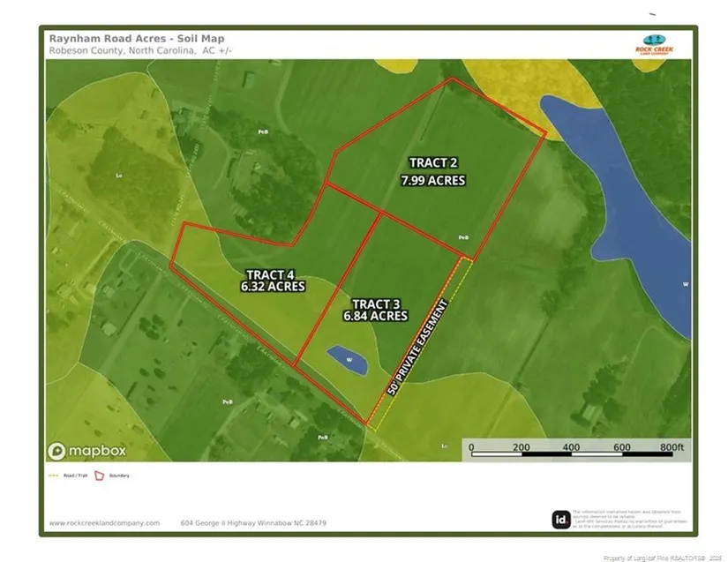The image size is (728, 562).
Task: Click the black id. logo badge
Action: point(560,520)
